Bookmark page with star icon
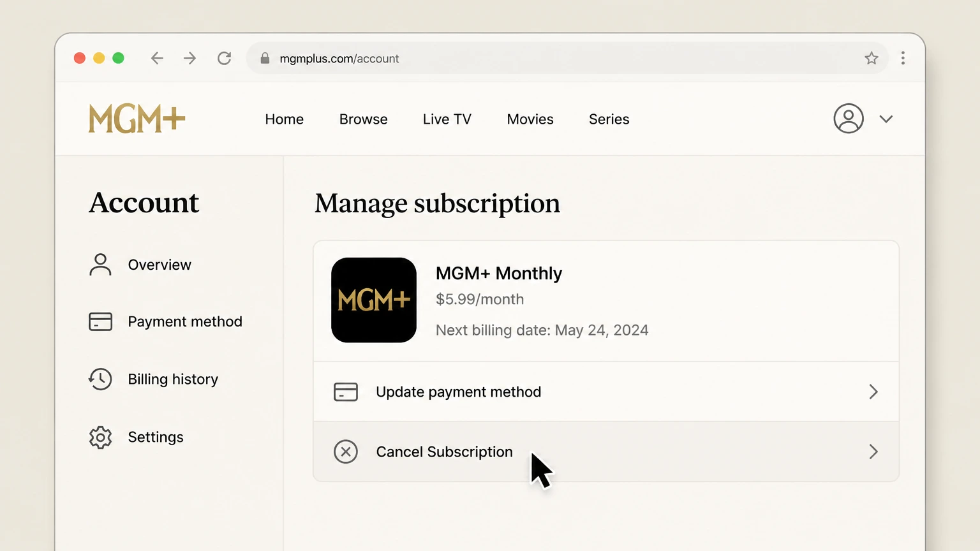 coord(872,59)
